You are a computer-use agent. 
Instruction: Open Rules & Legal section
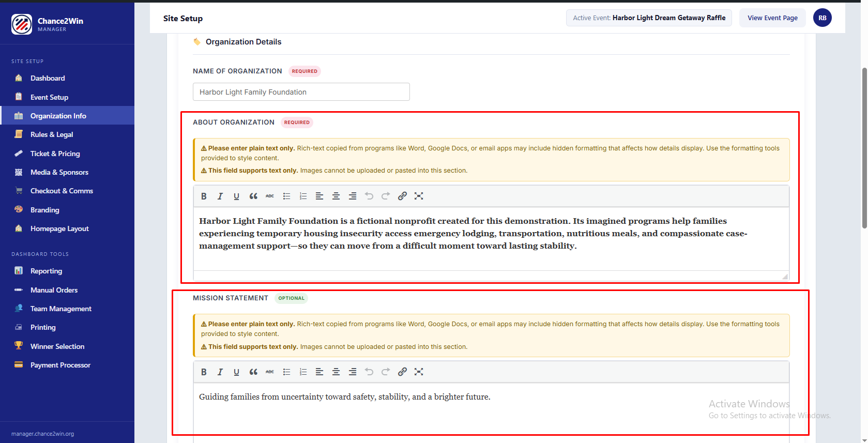(x=67, y=134)
